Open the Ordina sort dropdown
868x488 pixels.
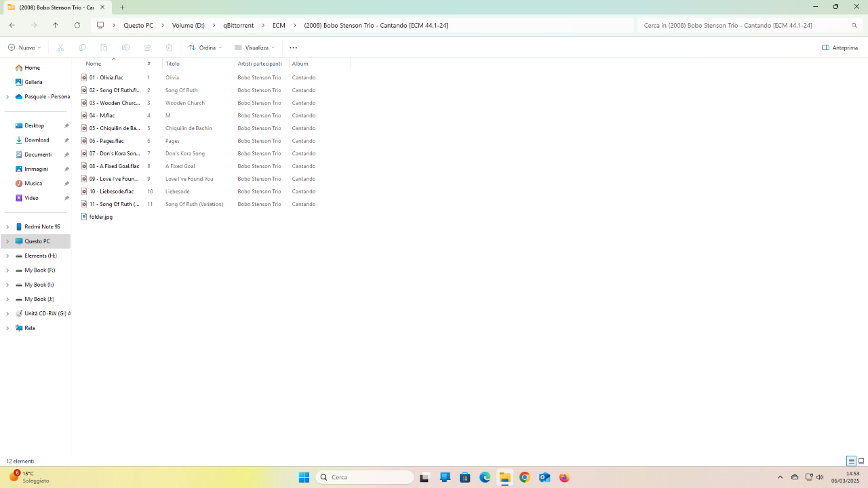click(x=205, y=47)
